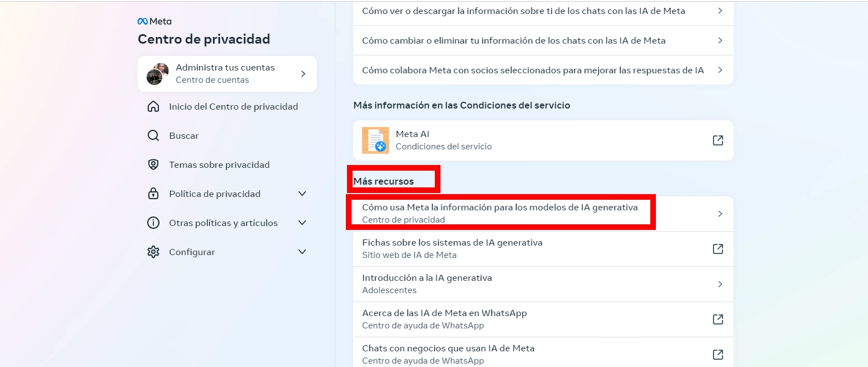This screenshot has height=367, width=868.
Task: Click the Inicio del Centro de privacidad home icon
Action: (153, 106)
